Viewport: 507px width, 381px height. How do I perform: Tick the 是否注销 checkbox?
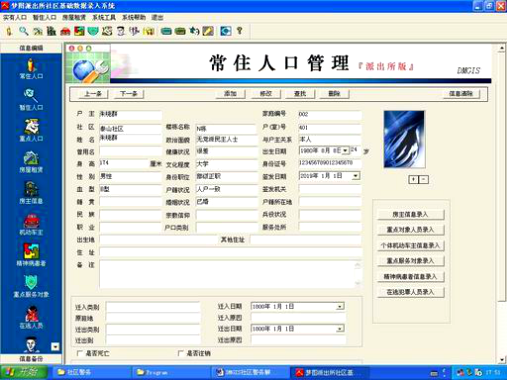(181, 353)
